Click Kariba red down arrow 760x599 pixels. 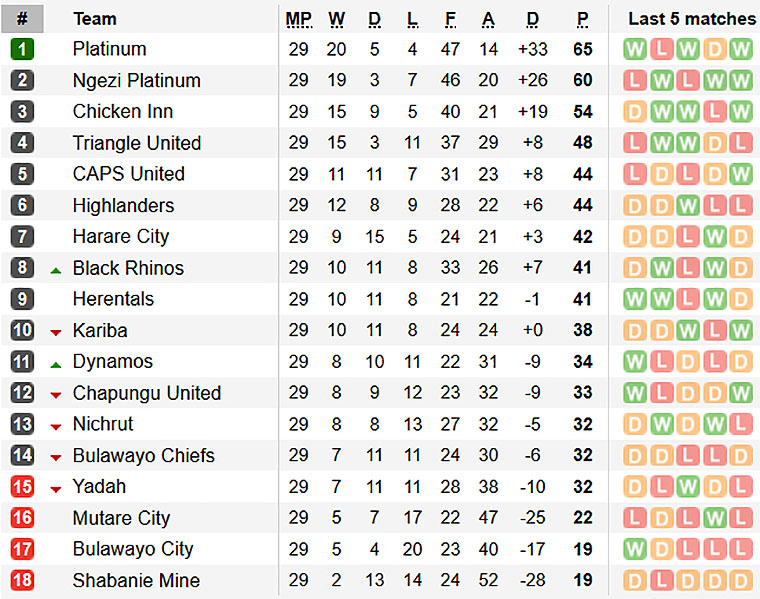tap(56, 332)
